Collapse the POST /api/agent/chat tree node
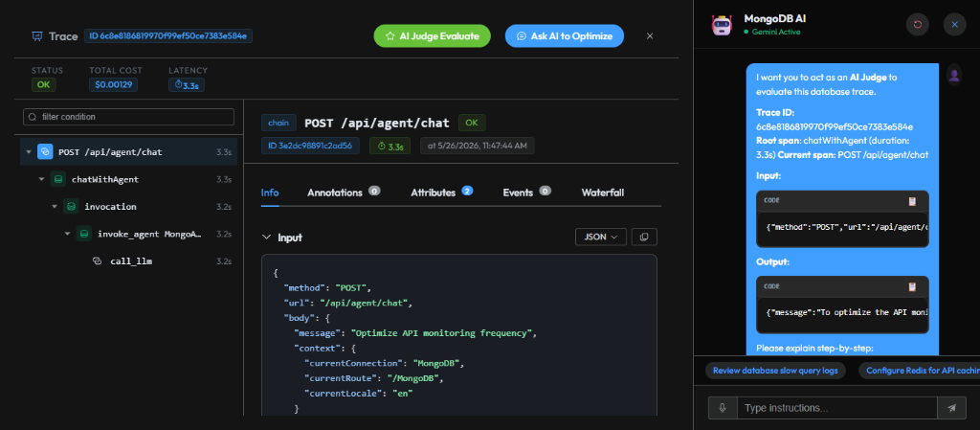 29,152
